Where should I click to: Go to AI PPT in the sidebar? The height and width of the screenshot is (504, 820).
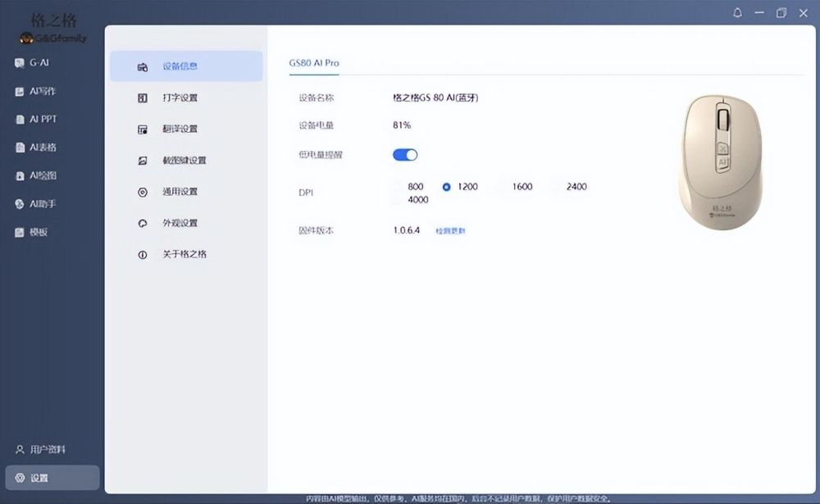tap(35, 119)
